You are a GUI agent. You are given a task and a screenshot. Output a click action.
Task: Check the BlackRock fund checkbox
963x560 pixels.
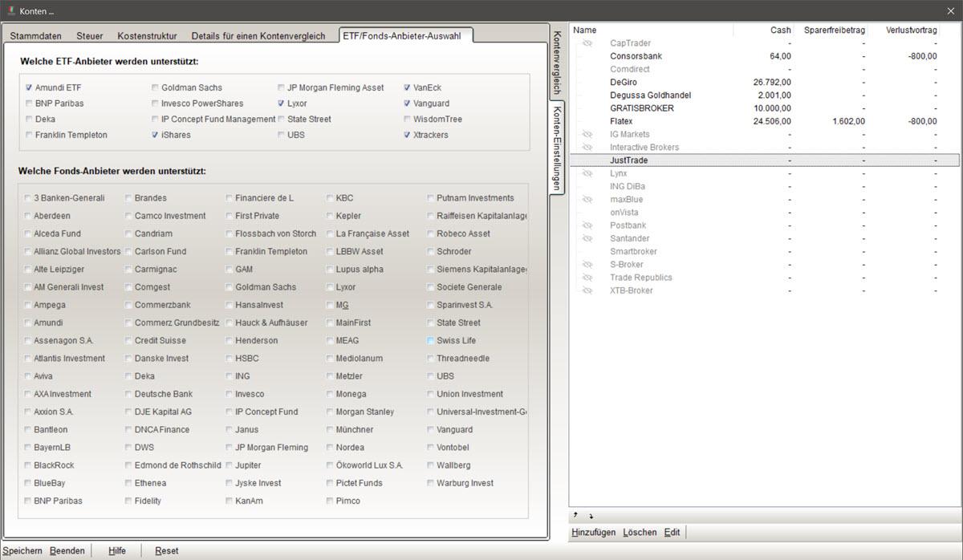click(28, 465)
